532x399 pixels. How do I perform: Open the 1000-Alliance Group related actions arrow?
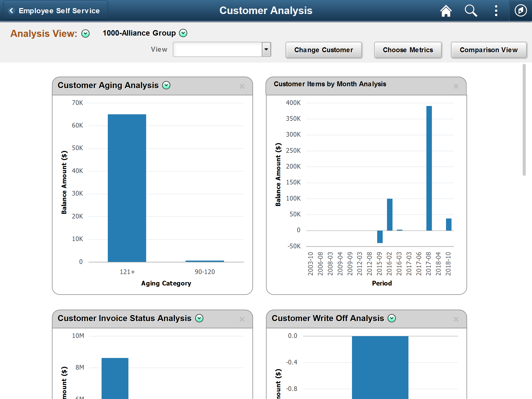183,33
